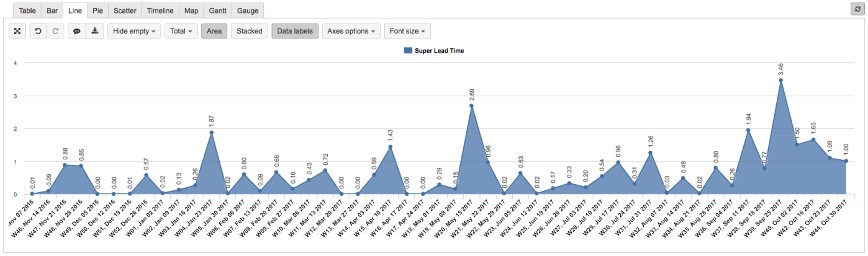Open the Hide empty dropdown
Image resolution: width=868 pixels, height=256 pixels.
(134, 31)
